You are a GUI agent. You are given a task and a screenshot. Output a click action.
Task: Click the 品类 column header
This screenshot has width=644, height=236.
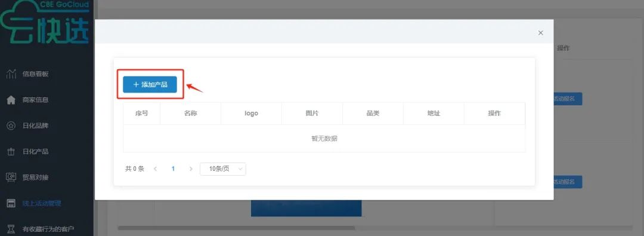[373, 114]
